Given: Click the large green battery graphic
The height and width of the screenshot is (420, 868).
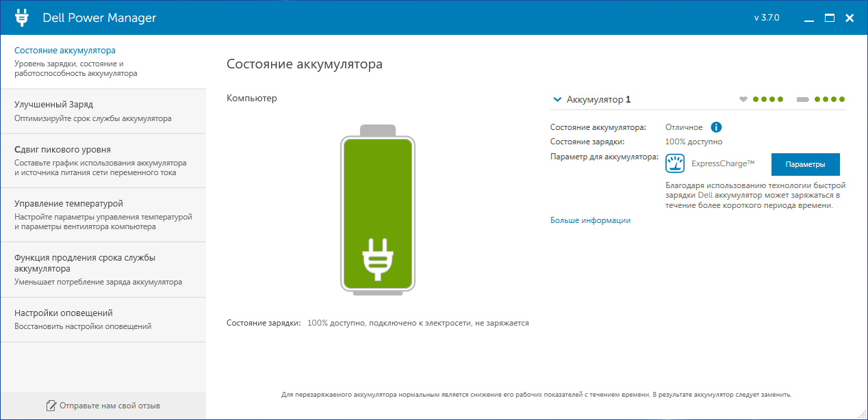Looking at the screenshot, I should pyautogui.click(x=378, y=210).
